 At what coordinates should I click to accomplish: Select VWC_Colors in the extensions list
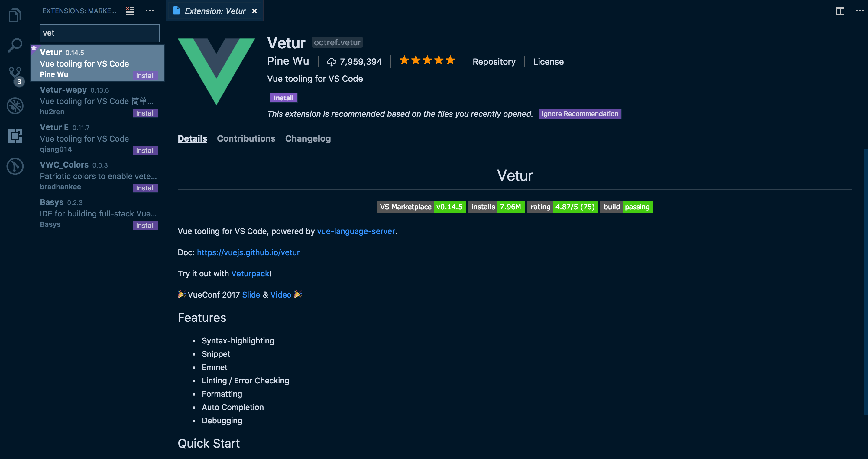pyautogui.click(x=98, y=175)
